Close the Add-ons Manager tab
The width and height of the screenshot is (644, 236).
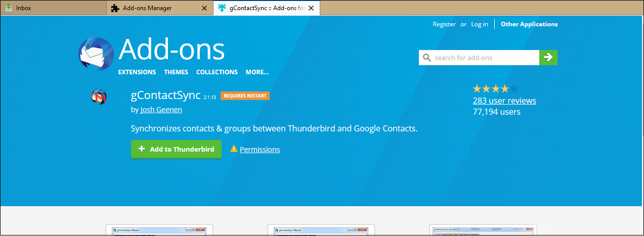[204, 8]
